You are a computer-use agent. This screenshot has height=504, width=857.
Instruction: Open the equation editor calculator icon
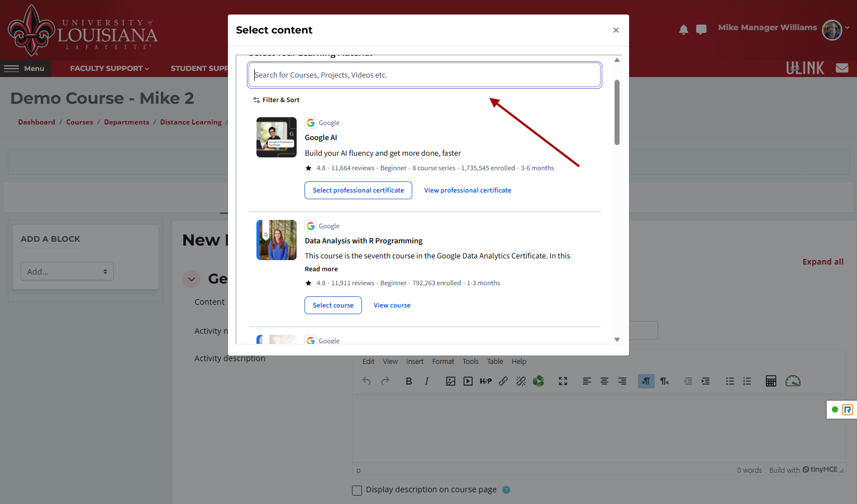tap(771, 381)
